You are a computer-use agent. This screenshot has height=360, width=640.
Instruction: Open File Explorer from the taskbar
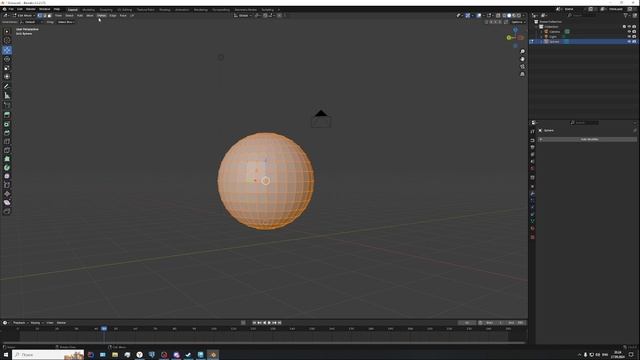(x=115, y=355)
